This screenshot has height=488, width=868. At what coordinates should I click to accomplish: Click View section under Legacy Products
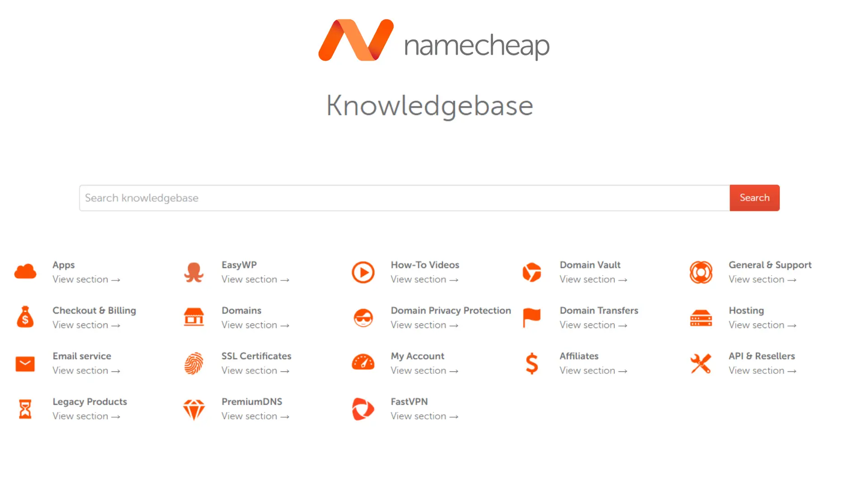(86, 416)
